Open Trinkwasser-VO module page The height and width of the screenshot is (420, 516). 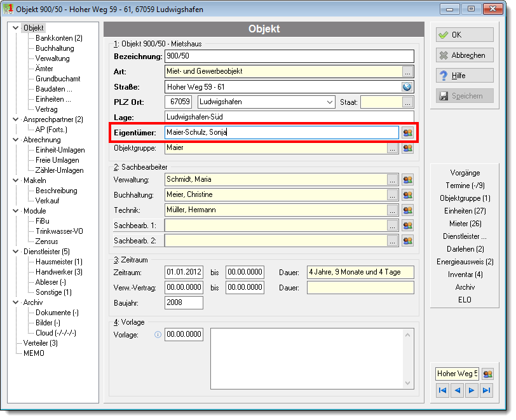point(59,231)
